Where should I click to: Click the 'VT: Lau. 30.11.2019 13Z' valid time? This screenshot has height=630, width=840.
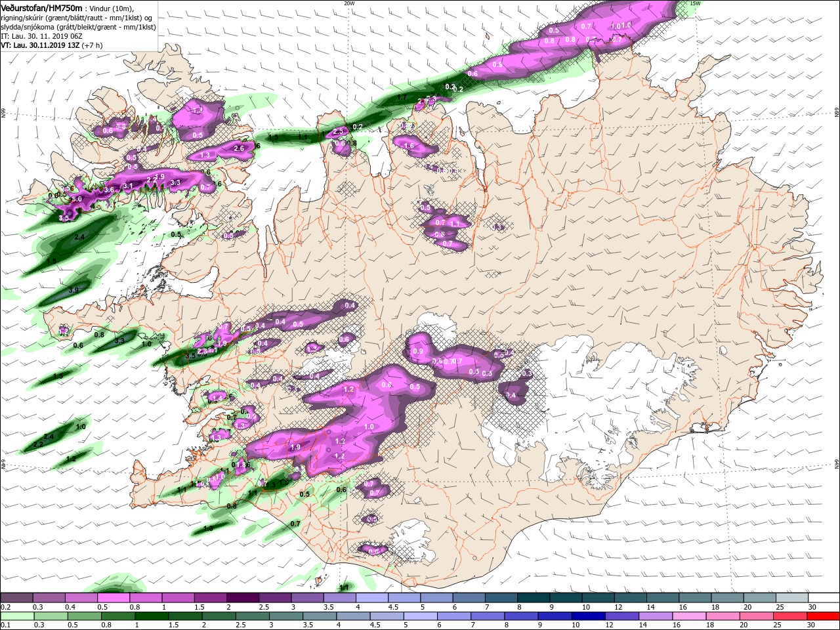point(51,45)
